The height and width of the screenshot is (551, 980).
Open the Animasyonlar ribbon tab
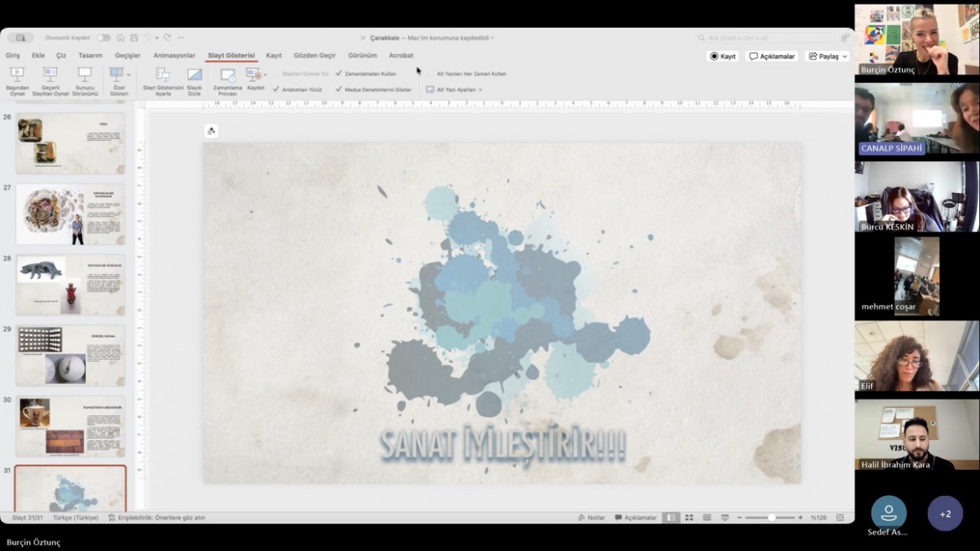(174, 56)
